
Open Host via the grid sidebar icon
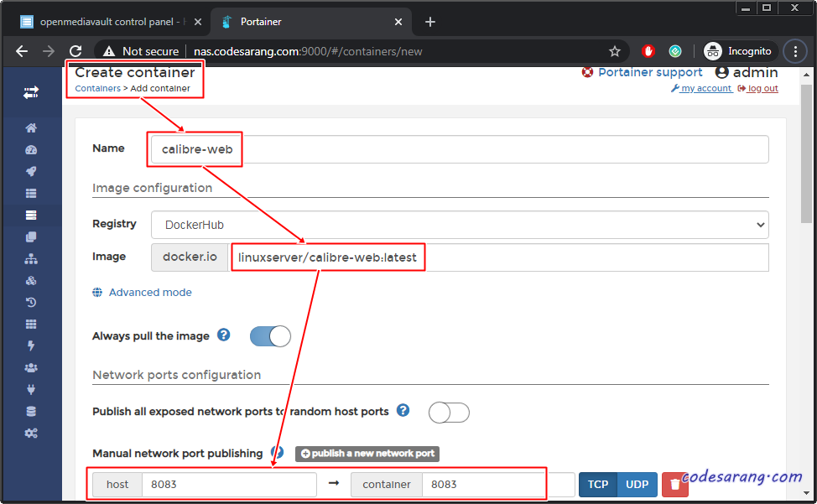tap(31, 324)
